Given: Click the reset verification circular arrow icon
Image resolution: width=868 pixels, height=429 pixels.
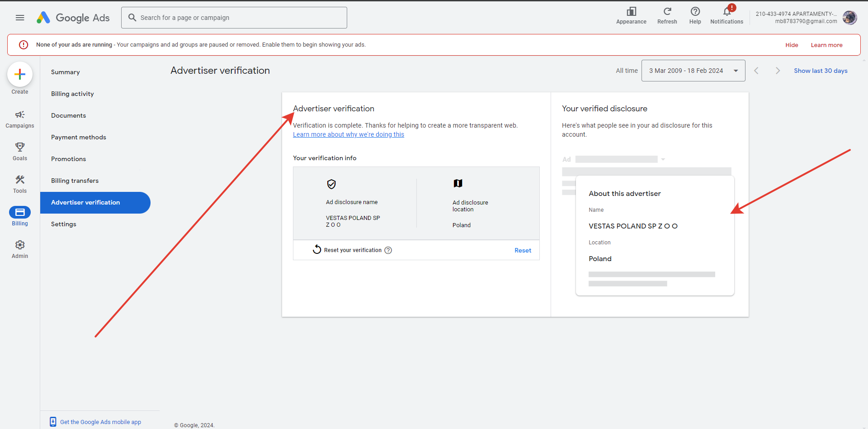Looking at the screenshot, I should tap(317, 249).
